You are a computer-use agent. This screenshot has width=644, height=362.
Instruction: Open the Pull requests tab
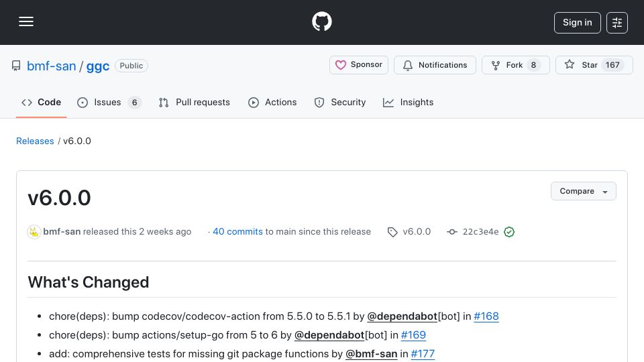tap(195, 102)
